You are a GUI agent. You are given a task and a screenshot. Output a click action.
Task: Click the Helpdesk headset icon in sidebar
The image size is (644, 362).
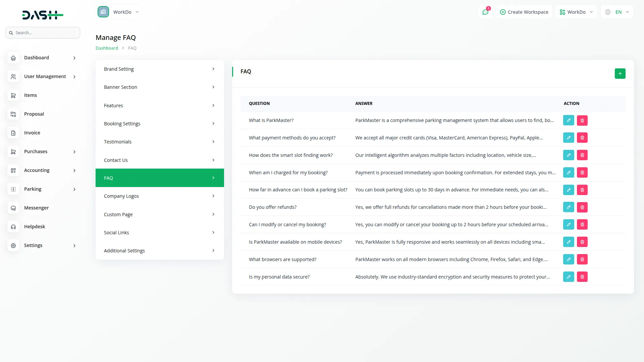click(13, 227)
